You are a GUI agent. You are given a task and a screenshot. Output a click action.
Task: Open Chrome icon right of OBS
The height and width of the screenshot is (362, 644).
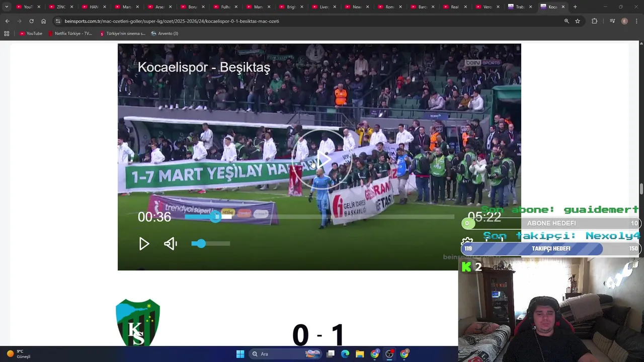pos(405,354)
